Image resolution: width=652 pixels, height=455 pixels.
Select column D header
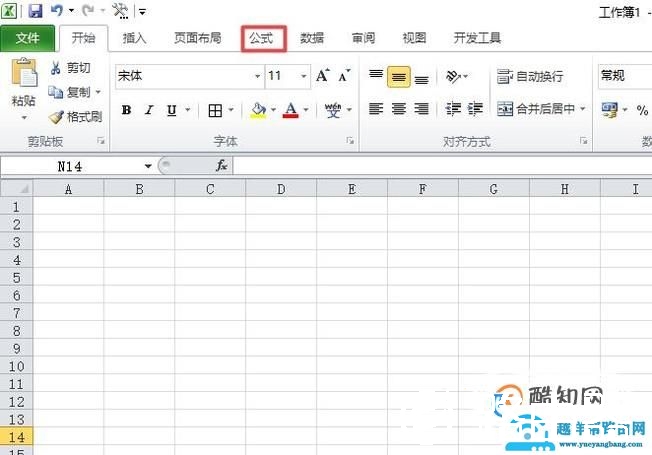[281, 189]
